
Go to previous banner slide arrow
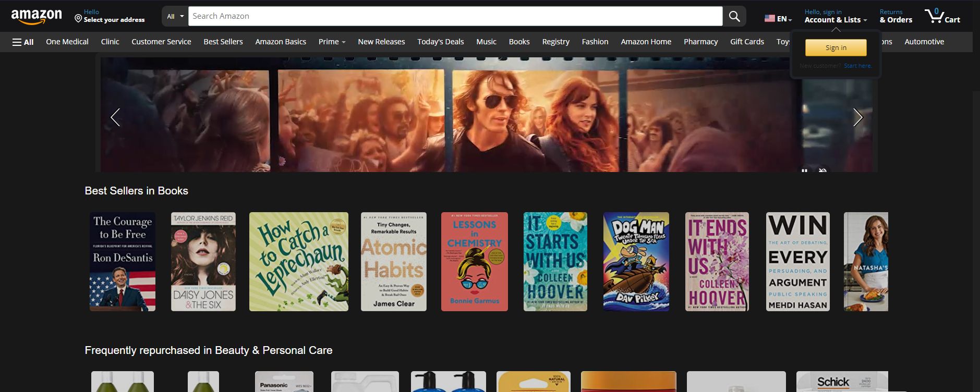[x=115, y=117]
